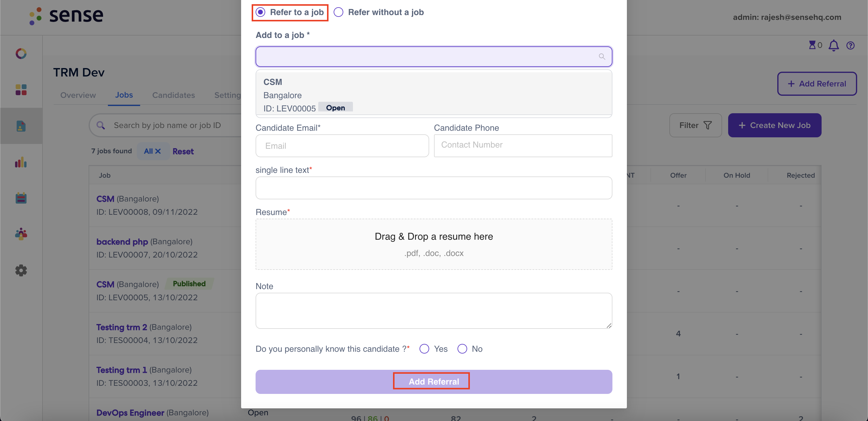The width and height of the screenshot is (868, 421).
Task: Select the Refer to a job radio
Action: click(x=260, y=12)
